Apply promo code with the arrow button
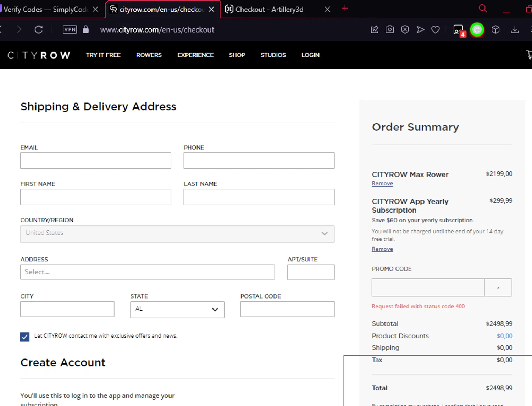Viewport: 532px width, 406px height. 498,288
